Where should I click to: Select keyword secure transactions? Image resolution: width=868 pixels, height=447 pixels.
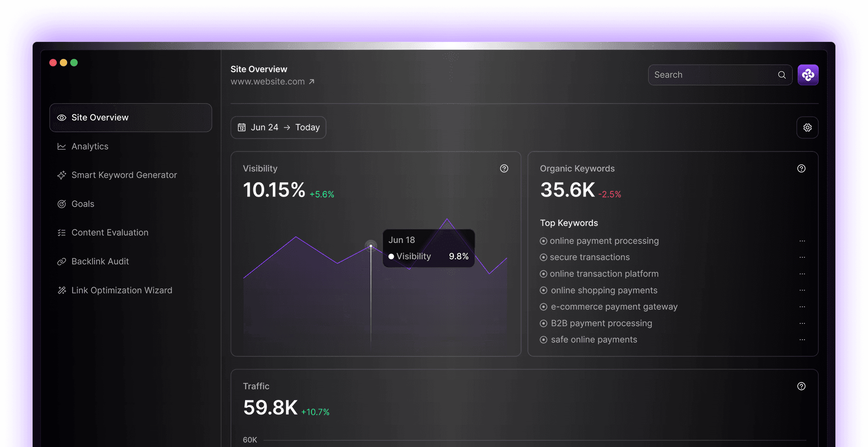point(590,257)
